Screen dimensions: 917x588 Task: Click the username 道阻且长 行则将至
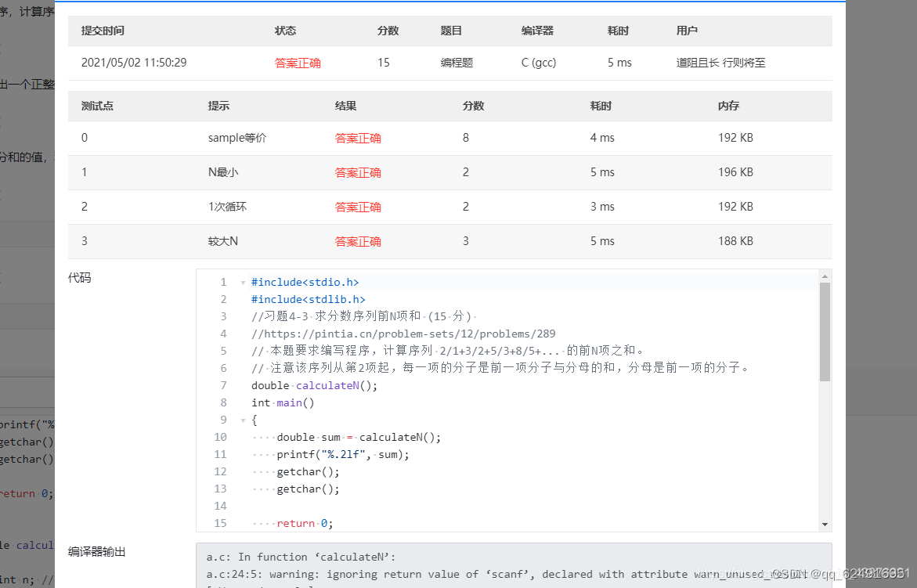point(722,62)
